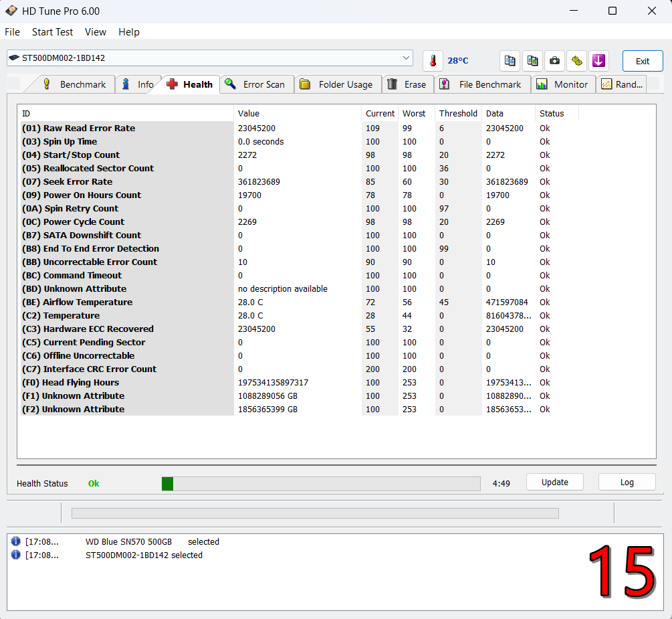Open the View menu
Image resolution: width=672 pixels, height=619 pixels.
point(96,32)
